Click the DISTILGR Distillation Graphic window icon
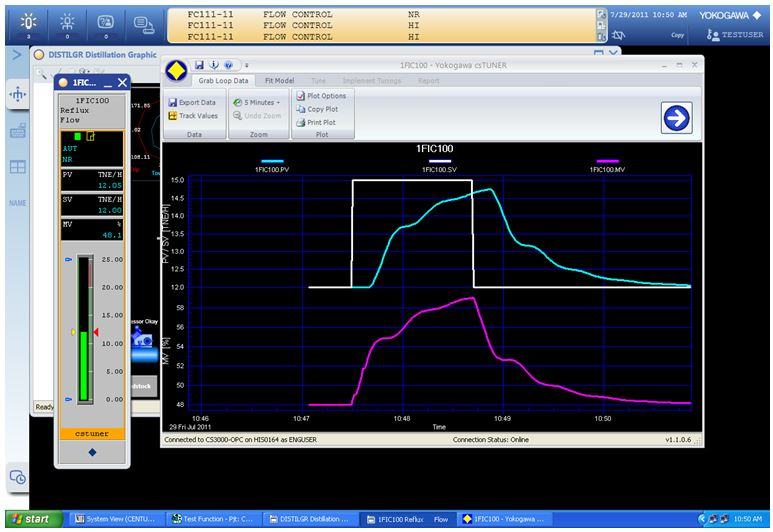Image resolution: width=773 pixels, height=532 pixels. tap(38, 55)
